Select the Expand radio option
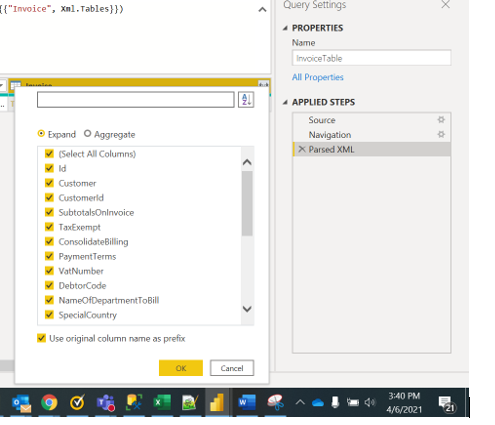Viewport: 495px width, 425px height. (41, 134)
